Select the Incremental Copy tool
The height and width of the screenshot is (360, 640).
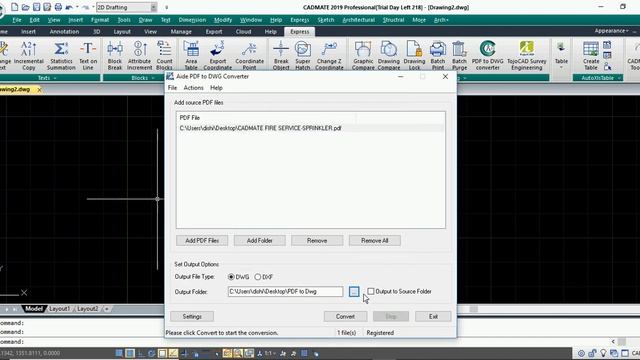[29, 56]
